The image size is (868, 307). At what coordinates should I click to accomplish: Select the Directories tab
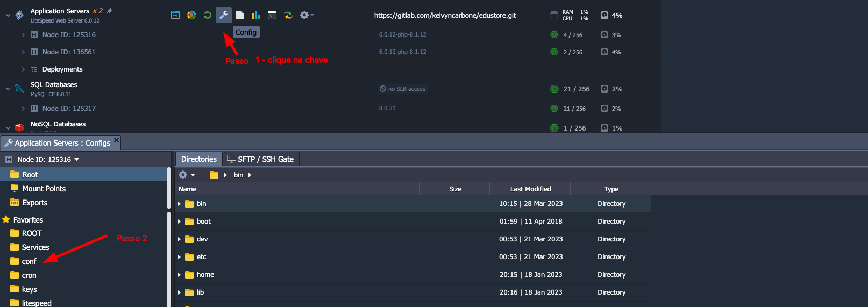pos(198,159)
